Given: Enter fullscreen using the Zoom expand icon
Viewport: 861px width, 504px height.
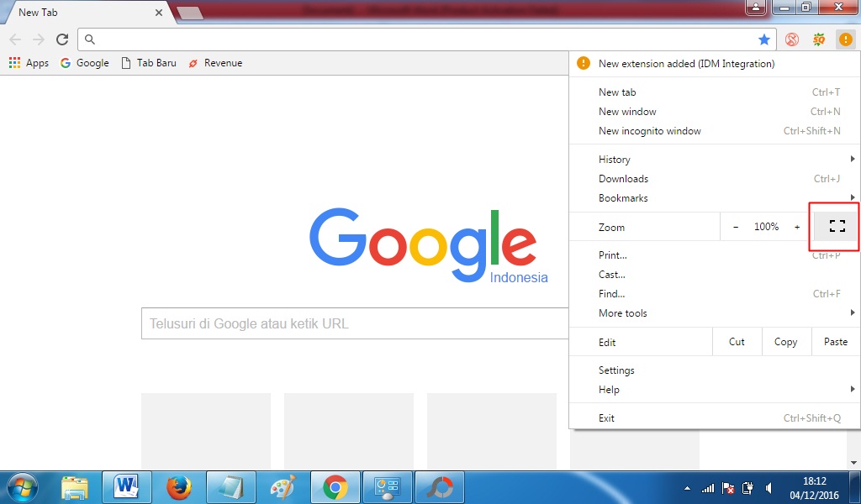Looking at the screenshot, I should (836, 226).
